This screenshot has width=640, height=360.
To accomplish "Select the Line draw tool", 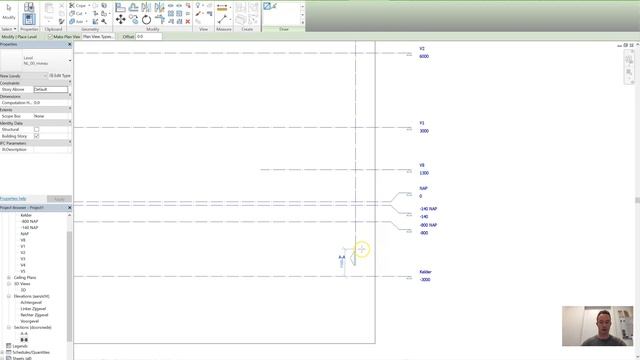I will (x=267, y=6).
